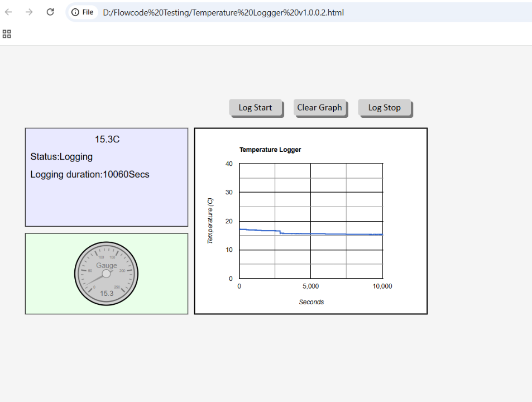Click the 15.3C temperature reading
The image size is (532, 402).
(x=107, y=140)
